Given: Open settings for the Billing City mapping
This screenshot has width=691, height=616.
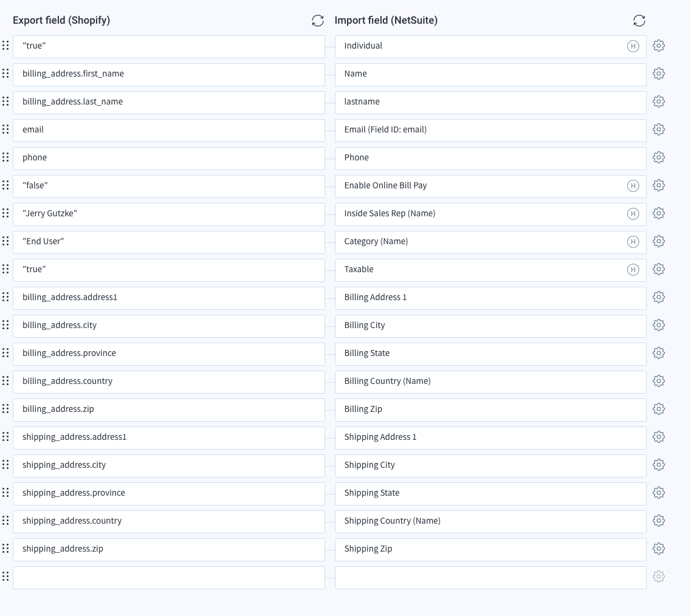Looking at the screenshot, I should (x=659, y=325).
